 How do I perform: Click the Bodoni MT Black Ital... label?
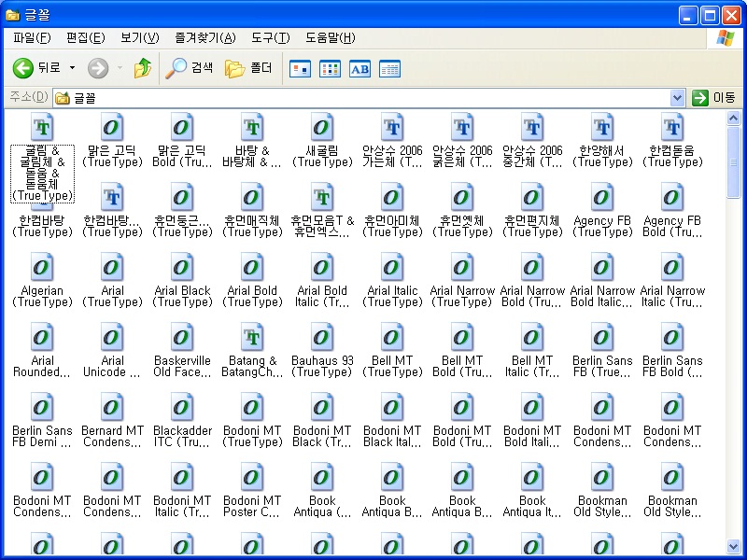tap(392, 436)
